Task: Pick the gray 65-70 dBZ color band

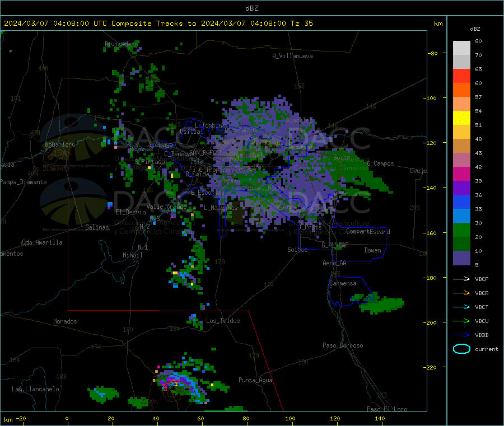Action: (x=461, y=62)
